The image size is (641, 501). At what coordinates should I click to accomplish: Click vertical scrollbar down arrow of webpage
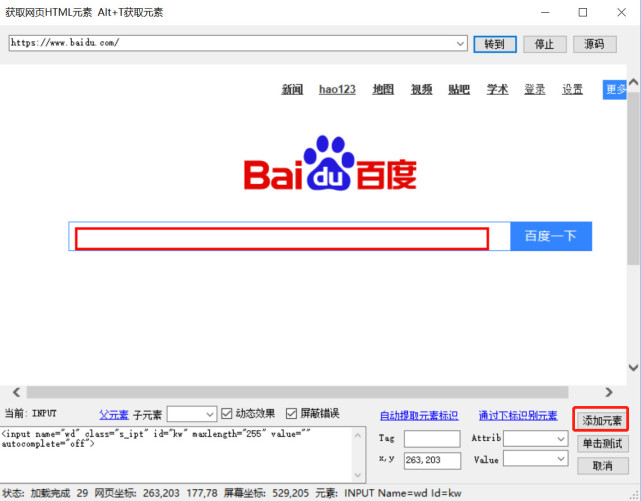pyautogui.click(x=633, y=367)
